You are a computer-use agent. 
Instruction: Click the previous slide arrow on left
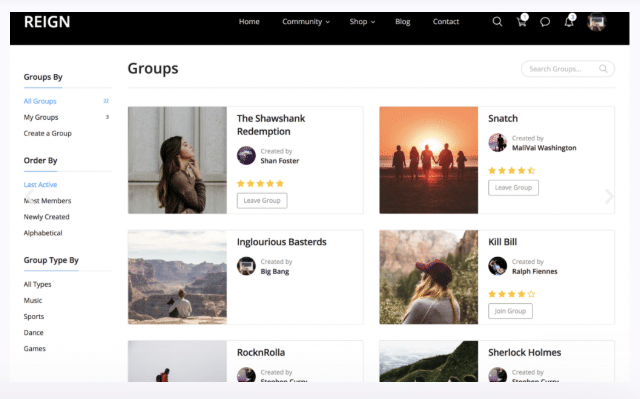(29, 196)
